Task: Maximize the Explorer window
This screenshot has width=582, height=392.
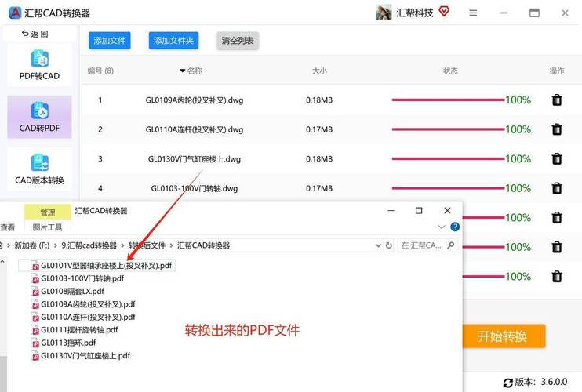Action: click(419, 211)
